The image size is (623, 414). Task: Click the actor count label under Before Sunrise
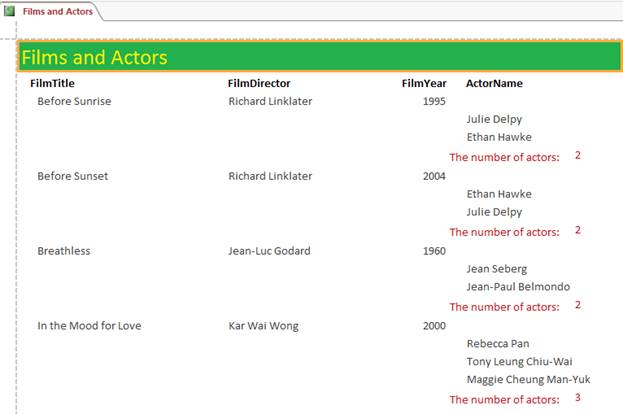pos(504,157)
